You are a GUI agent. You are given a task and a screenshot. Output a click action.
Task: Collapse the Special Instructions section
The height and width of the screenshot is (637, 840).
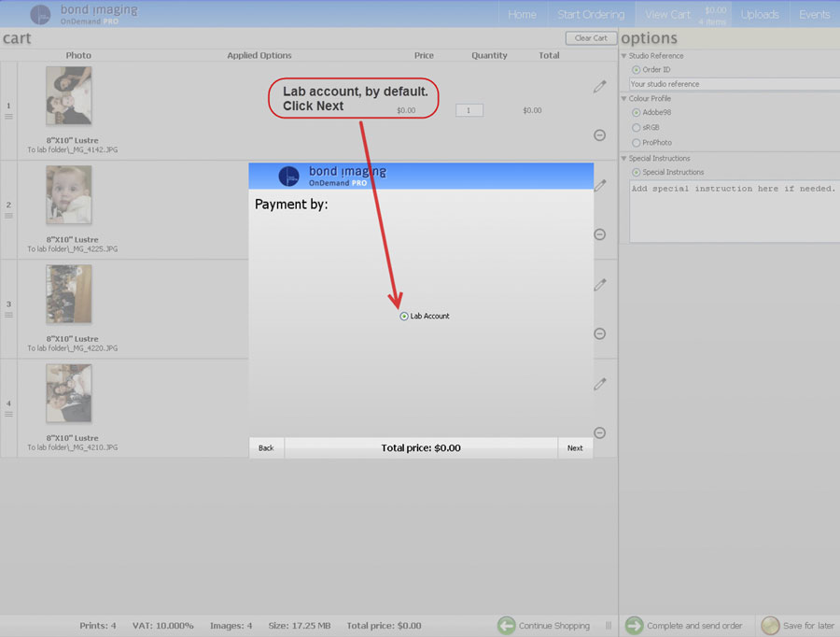coord(623,159)
